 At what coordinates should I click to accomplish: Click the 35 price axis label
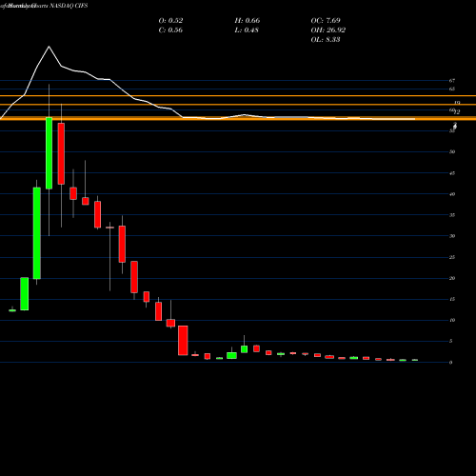pos(452,215)
